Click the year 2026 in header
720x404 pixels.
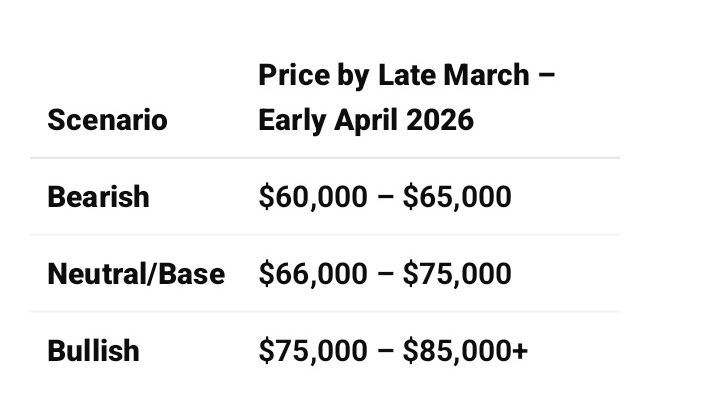[x=441, y=120]
